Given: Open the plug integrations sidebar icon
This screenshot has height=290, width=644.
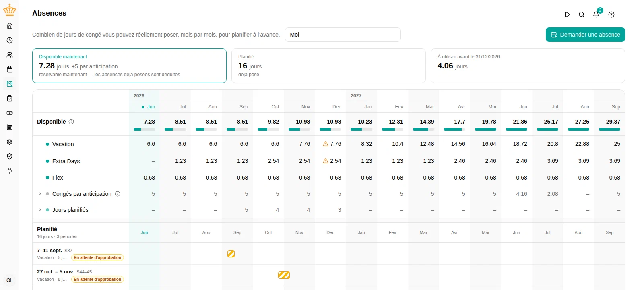Looking at the screenshot, I should (10, 171).
